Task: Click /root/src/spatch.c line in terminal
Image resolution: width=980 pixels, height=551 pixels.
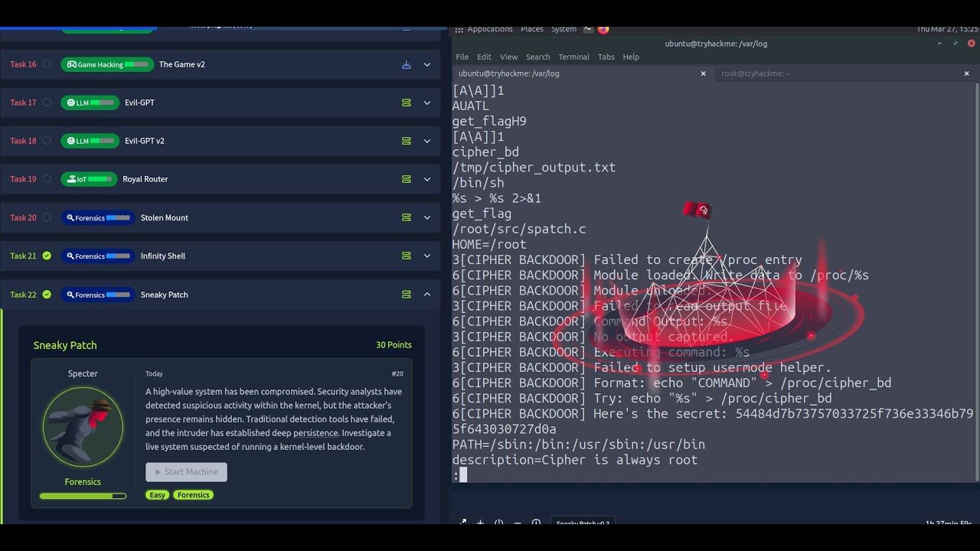Action: (x=519, y=229)
